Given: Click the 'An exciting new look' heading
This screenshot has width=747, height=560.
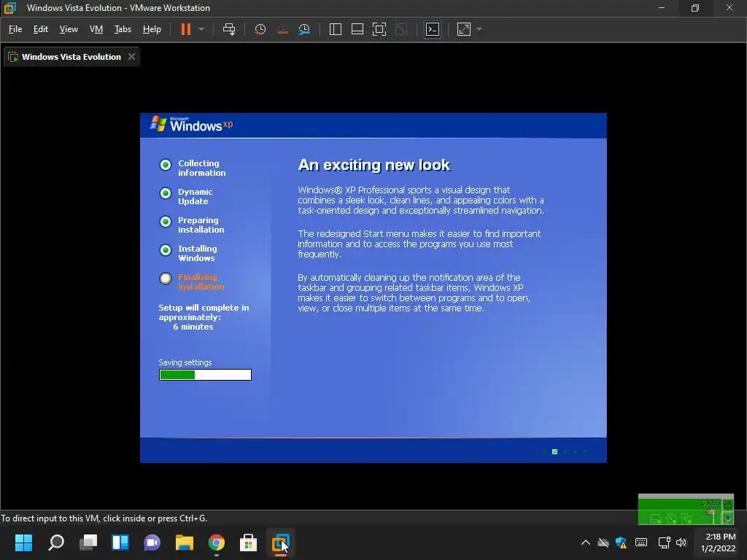Looking at the screenshot, I should [x=374, y=165].
